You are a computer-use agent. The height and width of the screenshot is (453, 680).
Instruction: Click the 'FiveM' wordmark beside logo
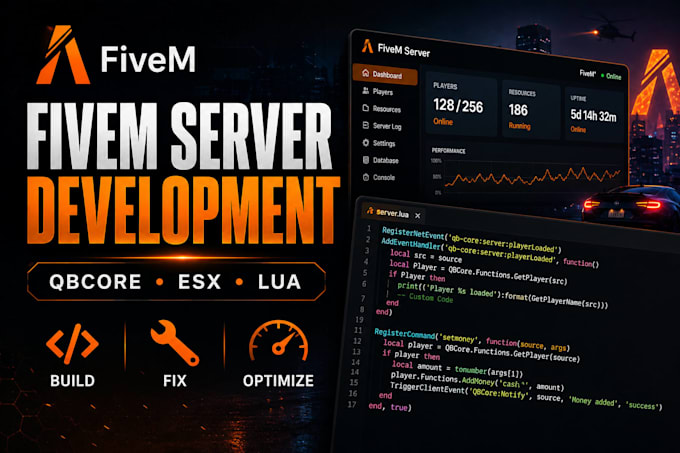tap(148, 59)
